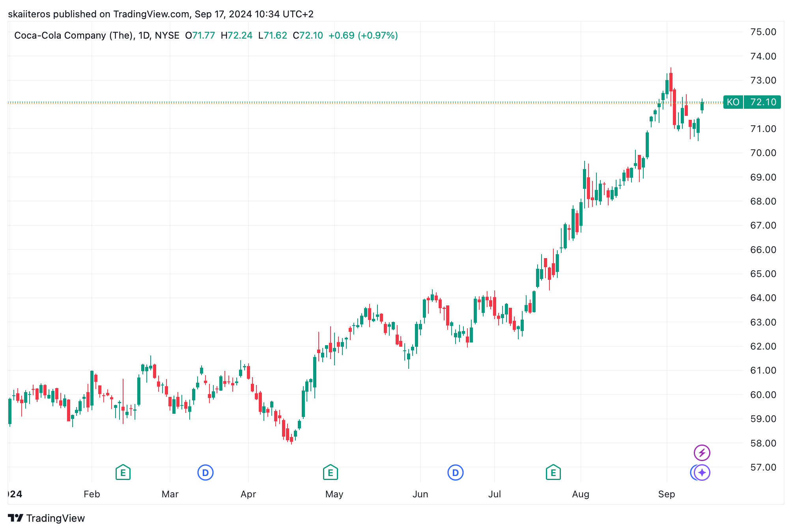Click the 73.00 price axis label
The height and width of the screenshot is (532, 792).
click(763, 80)
